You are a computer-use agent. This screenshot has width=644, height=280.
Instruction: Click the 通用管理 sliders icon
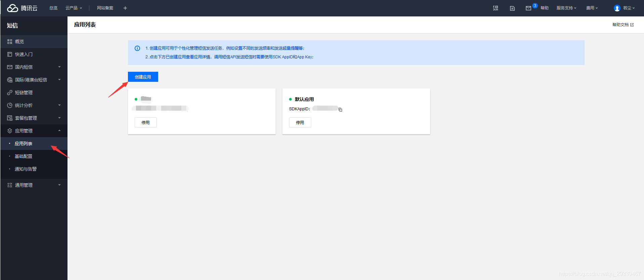point(10,185)
